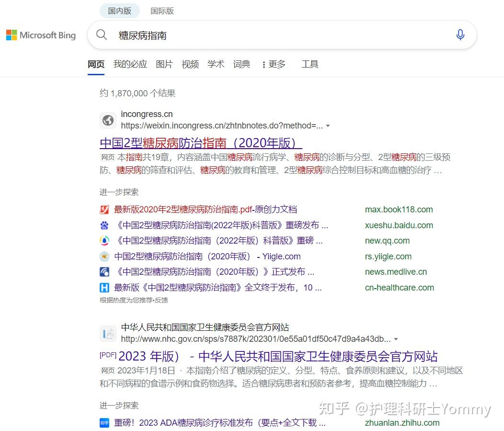Screen dimensions: 504x431
Task: Open the 2022年版 科普版 Baidu xueshu link
Action: 222,225
